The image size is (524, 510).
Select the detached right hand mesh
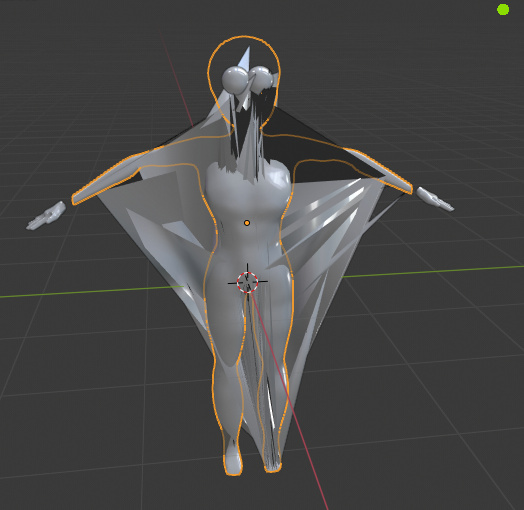tap(436, 199)
